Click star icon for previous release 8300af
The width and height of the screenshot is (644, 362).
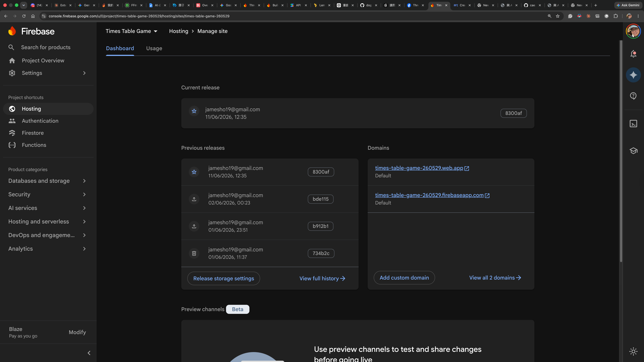coord(194,172)
